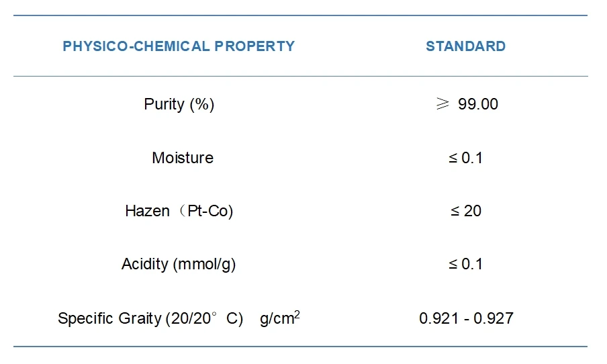Screen dimensions: 607x364
Task: Click the Acidity standard value ≤ 0.1
Action: pos(466,264)
